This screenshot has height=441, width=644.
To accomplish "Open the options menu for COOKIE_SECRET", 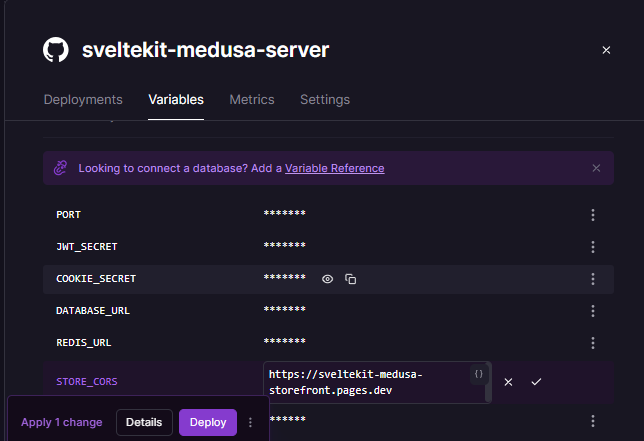I will click(x=593, y=279).
